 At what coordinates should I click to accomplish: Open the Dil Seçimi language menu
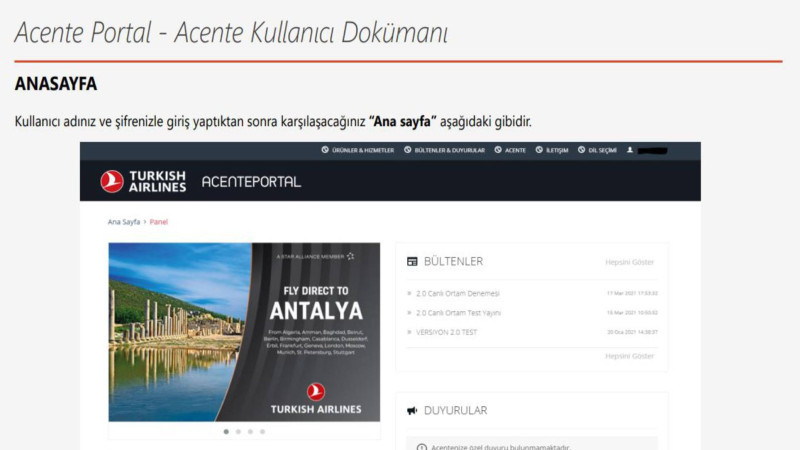coord(597,151)
